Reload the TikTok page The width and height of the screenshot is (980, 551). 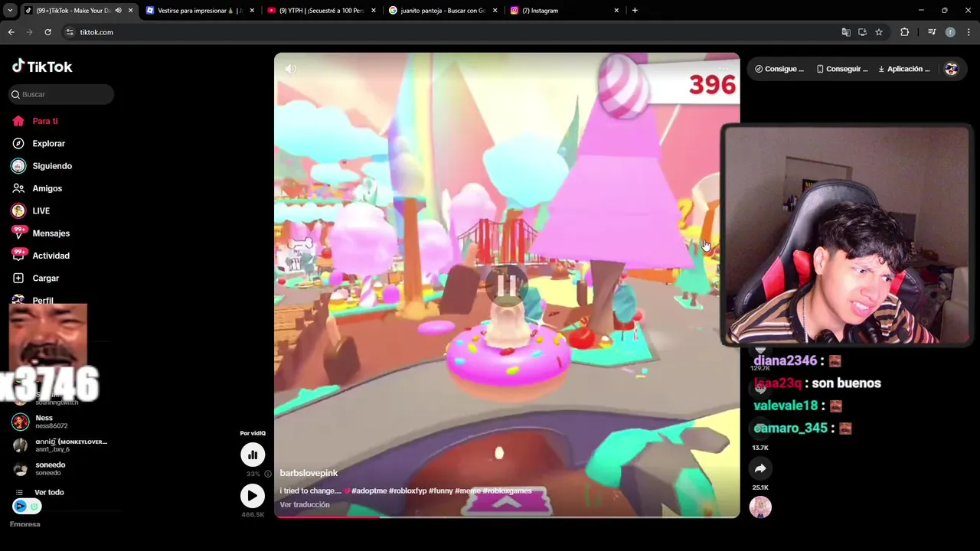(x=47, y=32)
